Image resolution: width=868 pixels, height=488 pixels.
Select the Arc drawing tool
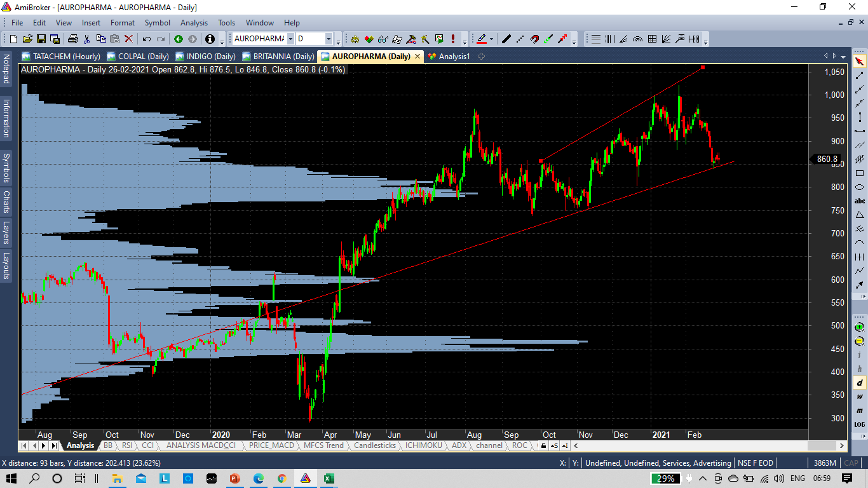[859, 243]
